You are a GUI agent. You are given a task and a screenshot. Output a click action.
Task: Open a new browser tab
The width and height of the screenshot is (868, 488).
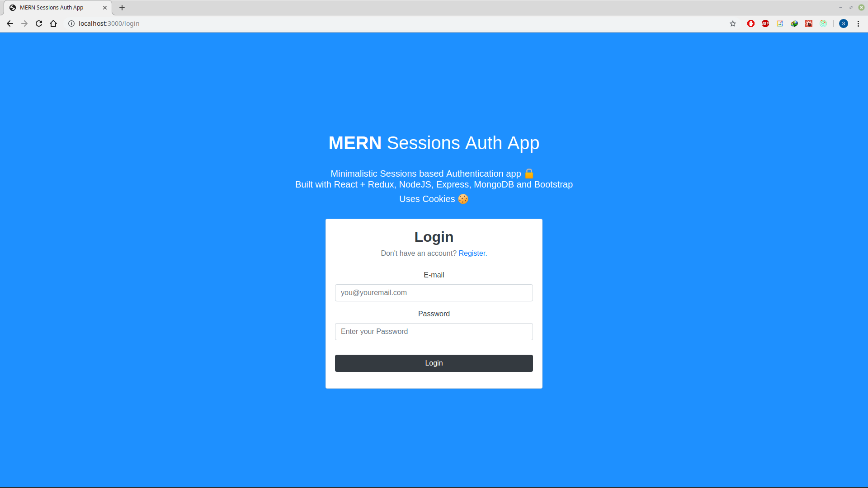click(x=122, y=8)
